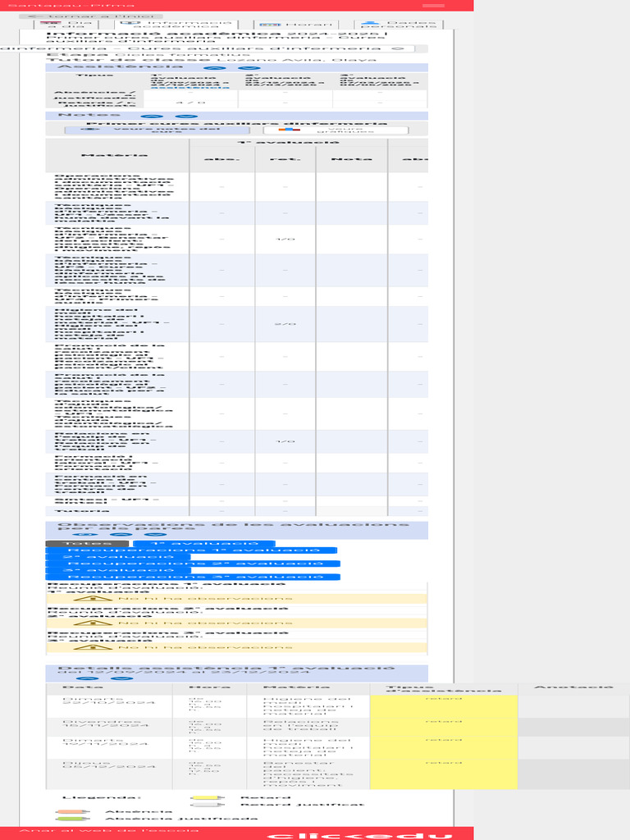The width and height of the screenshot is (630, 840).
Task: Click 'veure gràfiques' button
Action: pos(336,130)
